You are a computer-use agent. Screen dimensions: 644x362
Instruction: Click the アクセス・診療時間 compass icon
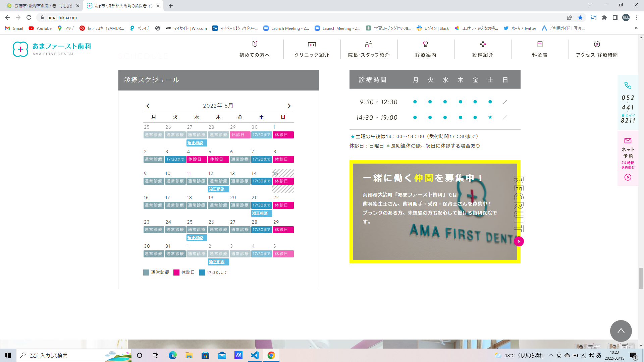click(596, 44)
